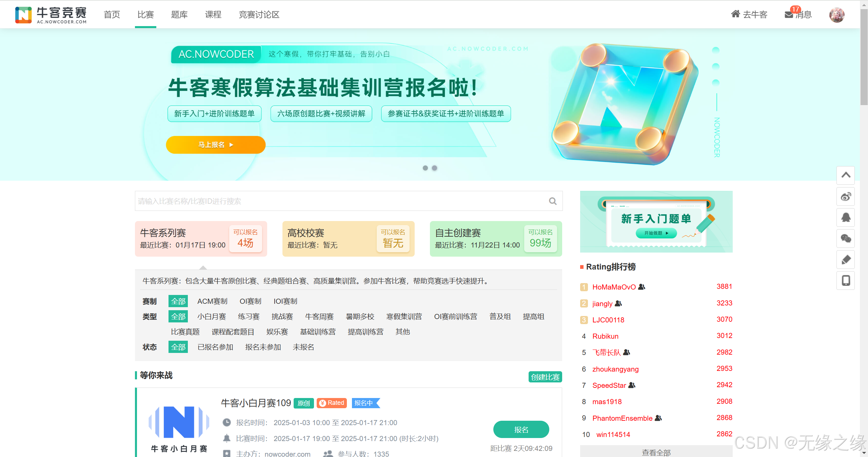Click the user avatar picture
The height and width of the screenshot is (457, 868).
(x=836, y=15)
